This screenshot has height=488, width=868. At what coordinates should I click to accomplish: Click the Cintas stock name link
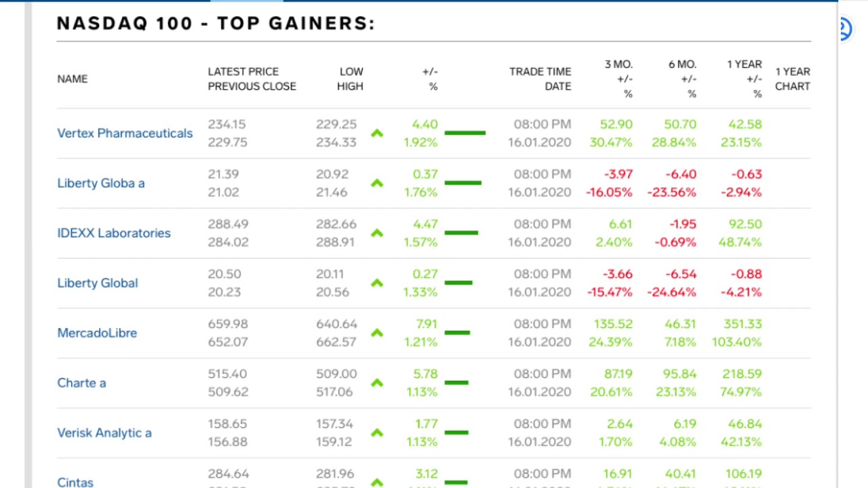[75, 482]
